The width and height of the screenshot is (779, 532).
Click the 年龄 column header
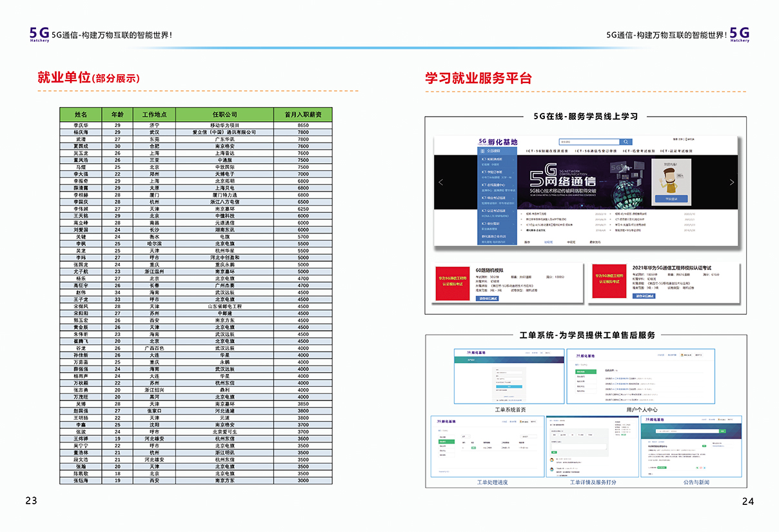click(117, 114)
